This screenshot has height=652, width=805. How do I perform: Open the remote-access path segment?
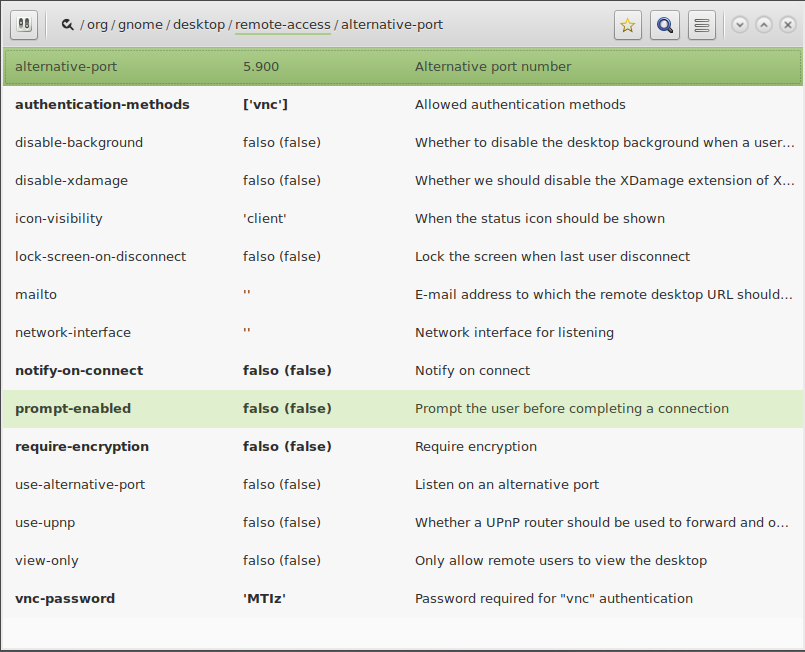(x=282, y=25)
